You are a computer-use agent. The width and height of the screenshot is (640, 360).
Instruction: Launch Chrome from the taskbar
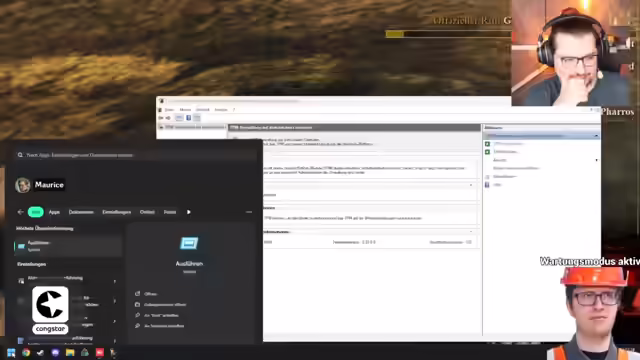coord(26,353)
